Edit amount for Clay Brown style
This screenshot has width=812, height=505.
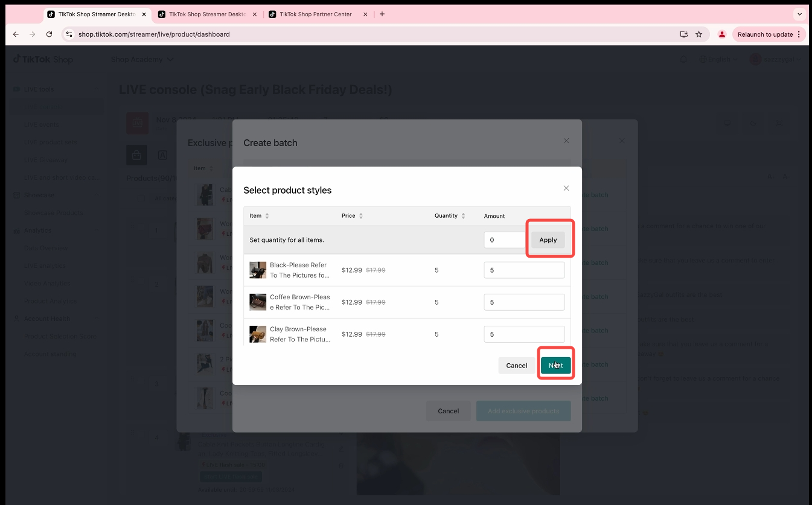coord(523,334)
